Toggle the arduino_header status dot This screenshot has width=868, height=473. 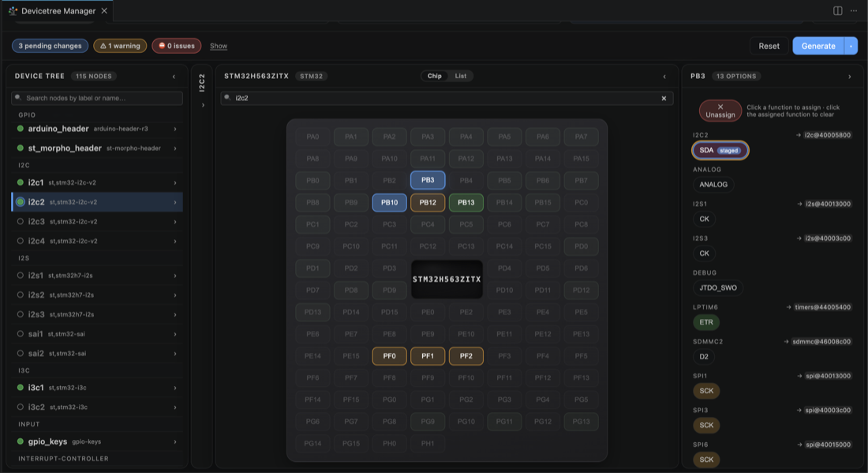(x=21, y=129)
